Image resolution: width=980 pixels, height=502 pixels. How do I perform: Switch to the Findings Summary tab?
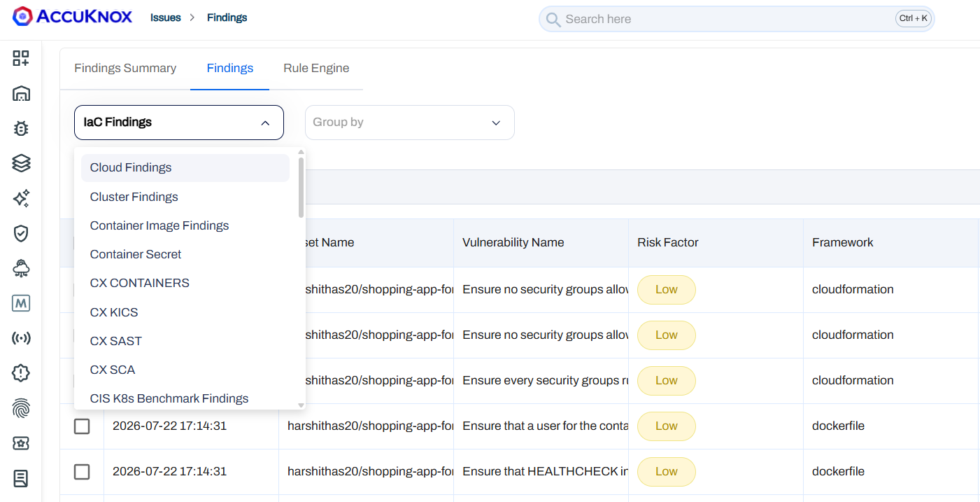[125, 69]
